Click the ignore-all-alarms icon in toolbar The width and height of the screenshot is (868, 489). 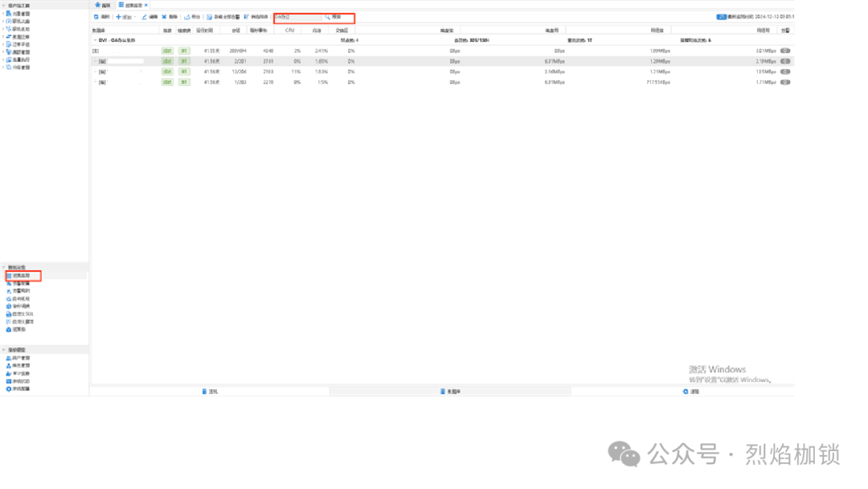(x=209, y=17)
